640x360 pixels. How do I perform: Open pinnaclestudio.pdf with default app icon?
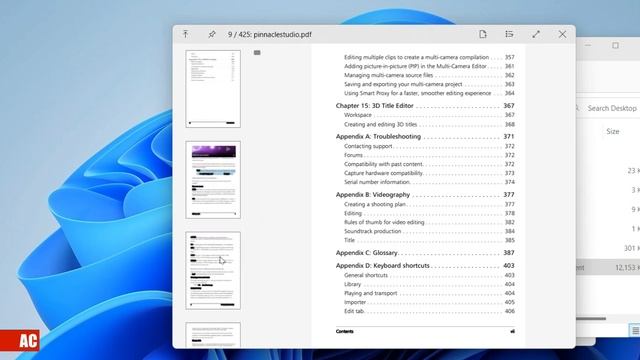483,34
